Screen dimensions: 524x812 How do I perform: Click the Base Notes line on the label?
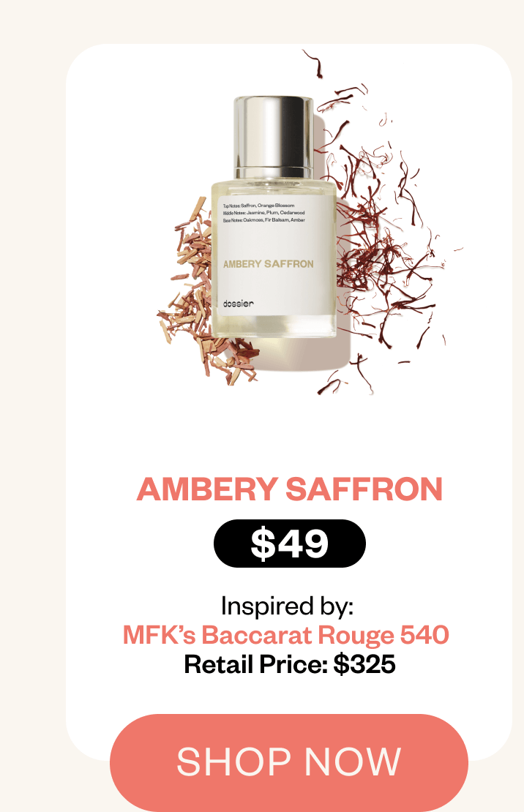(x=263, y=220)
